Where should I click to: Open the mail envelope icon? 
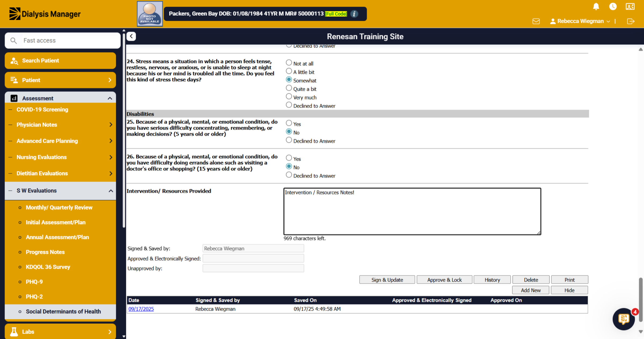pos(536,21)
